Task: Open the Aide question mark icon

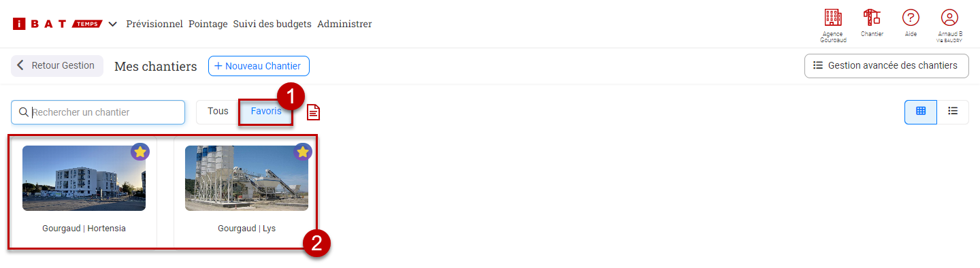Action: click(x=911, y=18)
